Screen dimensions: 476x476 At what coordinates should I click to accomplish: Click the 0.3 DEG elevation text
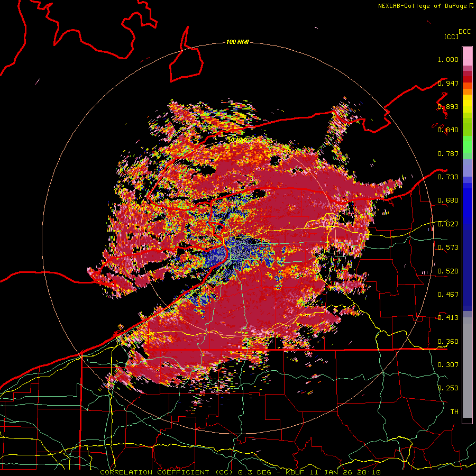[x=255, y=472]
